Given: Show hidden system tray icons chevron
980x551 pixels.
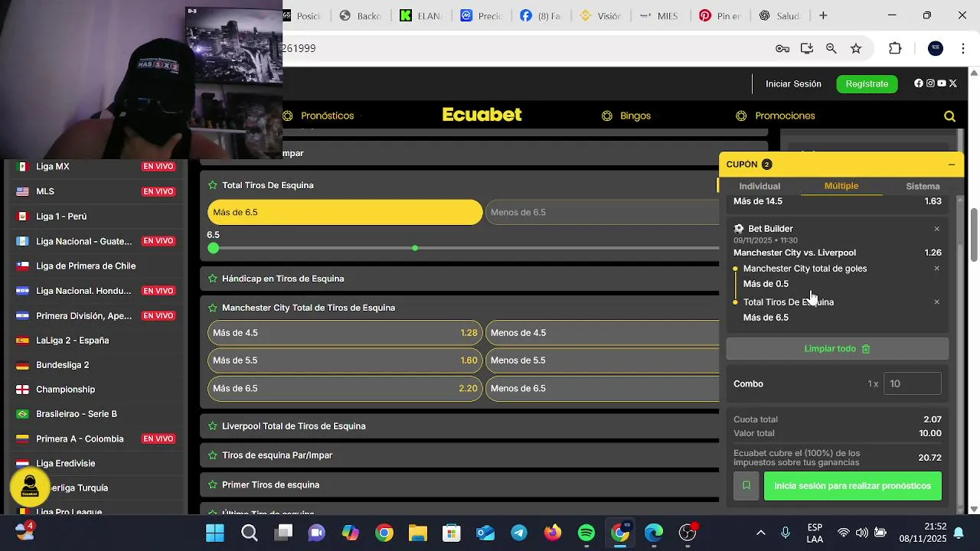Looking at the screenshot, I should pyautogui.click(x=760, y=533).
